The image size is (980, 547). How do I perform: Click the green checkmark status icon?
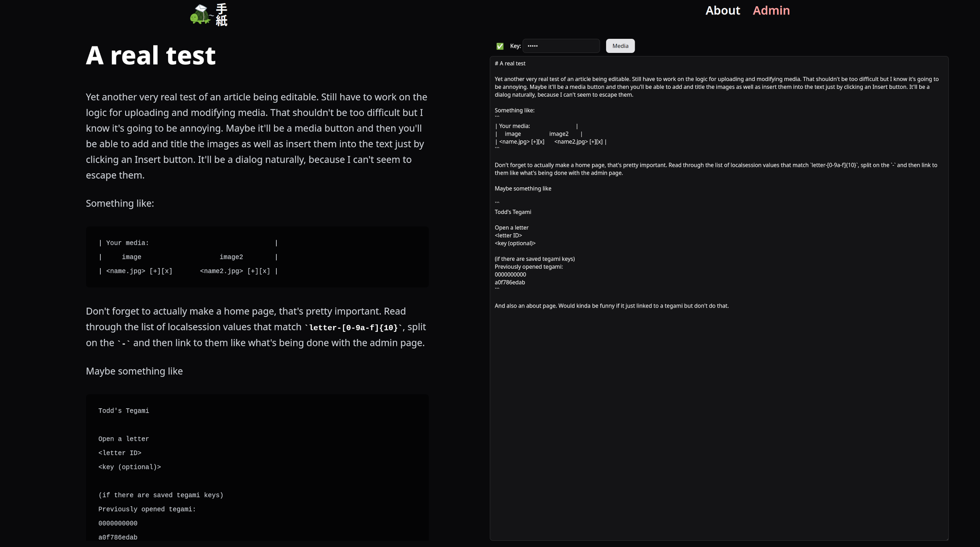[x=500, y=46]
